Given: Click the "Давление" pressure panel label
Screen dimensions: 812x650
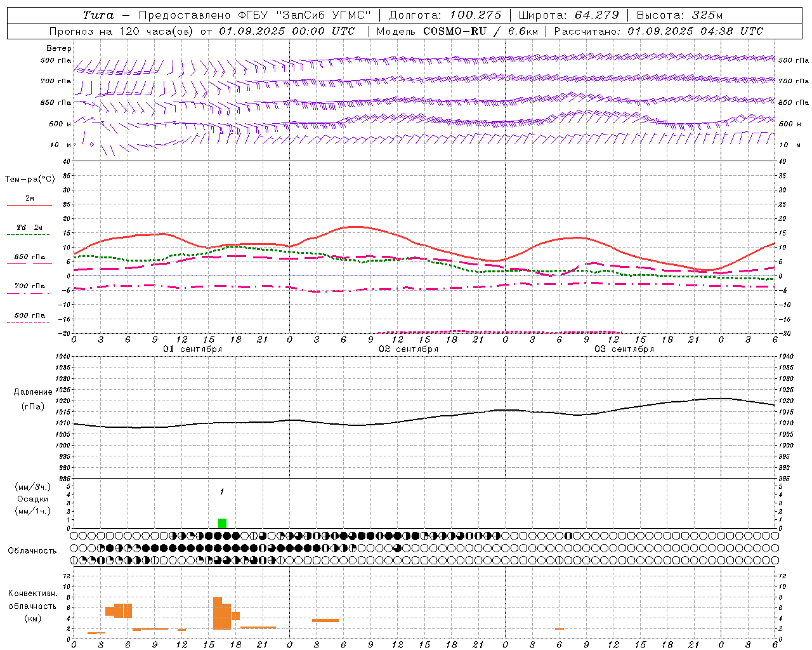Looking at the screenshot, I should 33,392.
